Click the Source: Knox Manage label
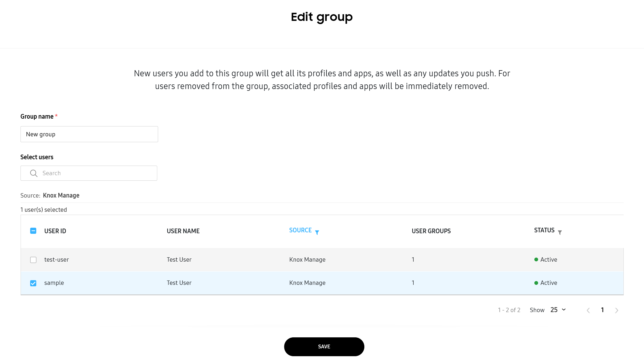This screenshot has width=644, height=362. pos(50,196)
